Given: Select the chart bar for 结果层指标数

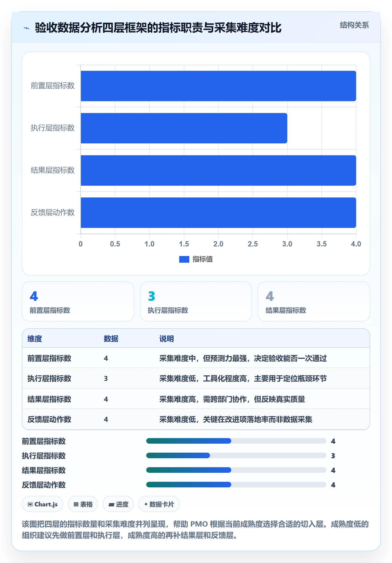Looking at the screenshot, I should tap(218, 171).
